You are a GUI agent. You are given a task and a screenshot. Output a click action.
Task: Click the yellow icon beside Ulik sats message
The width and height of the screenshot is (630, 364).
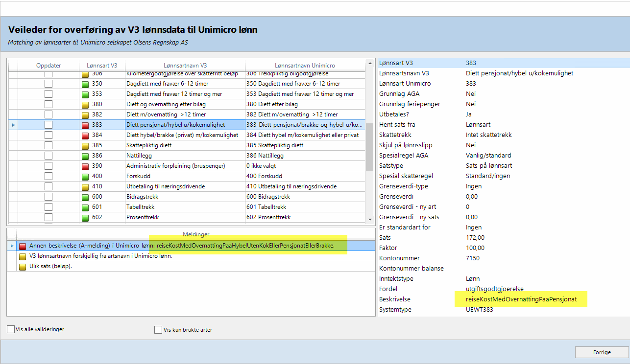pyautogui.click(x=23, y=267)
